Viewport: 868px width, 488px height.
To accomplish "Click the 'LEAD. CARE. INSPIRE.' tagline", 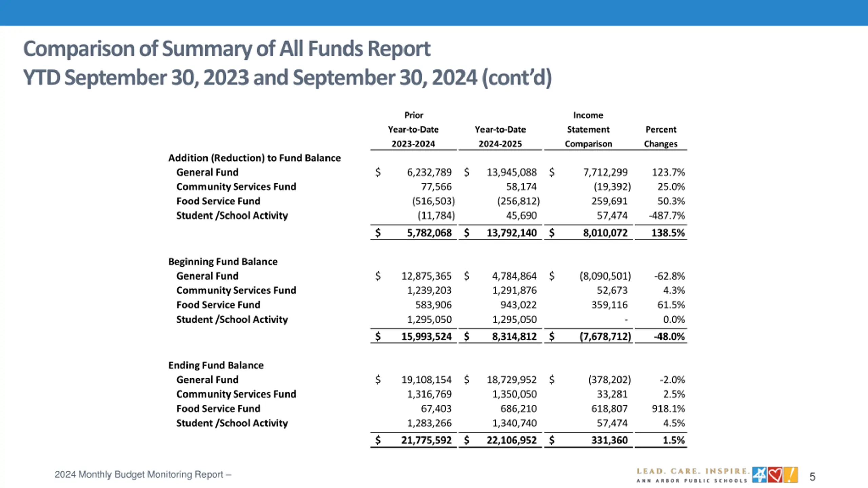I will click(693, 471).
